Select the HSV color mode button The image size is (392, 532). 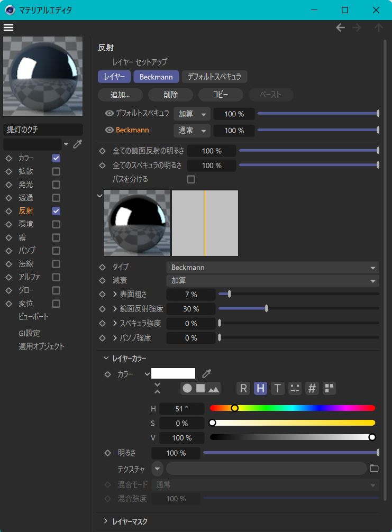pos(260,388)
